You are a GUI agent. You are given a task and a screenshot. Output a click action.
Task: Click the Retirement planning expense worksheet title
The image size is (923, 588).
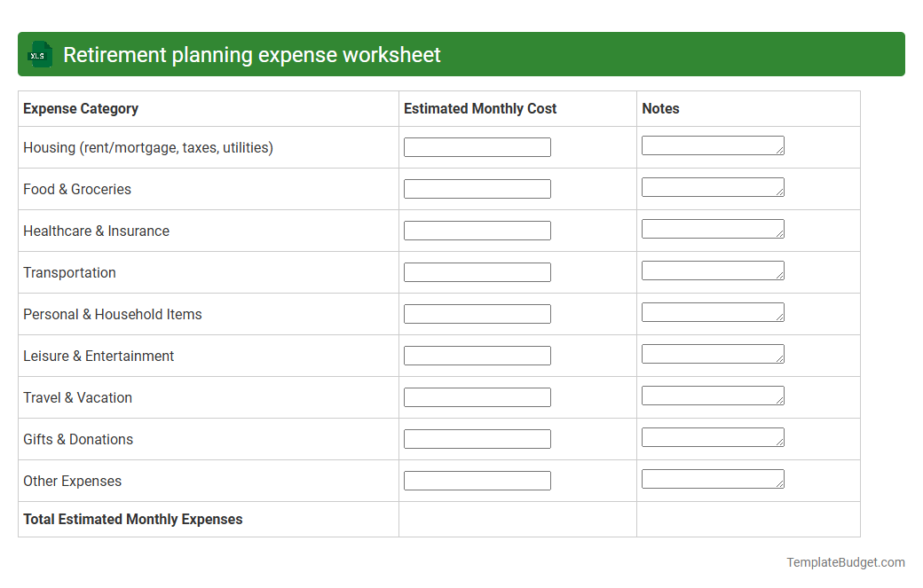(251, 54)
